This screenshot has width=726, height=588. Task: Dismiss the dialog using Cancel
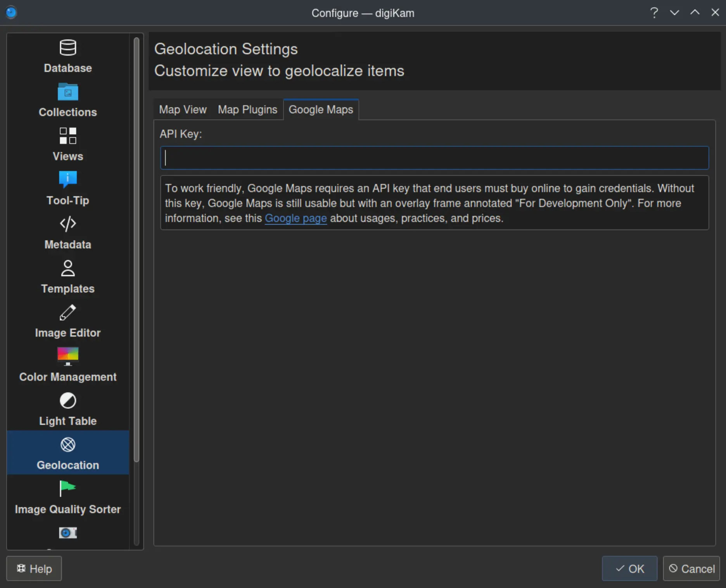692,569
